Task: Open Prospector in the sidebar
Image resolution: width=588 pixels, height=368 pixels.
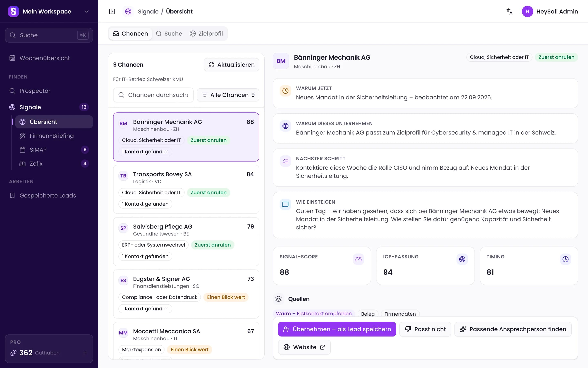Action: pyautogui.click(x=49, y=91)
